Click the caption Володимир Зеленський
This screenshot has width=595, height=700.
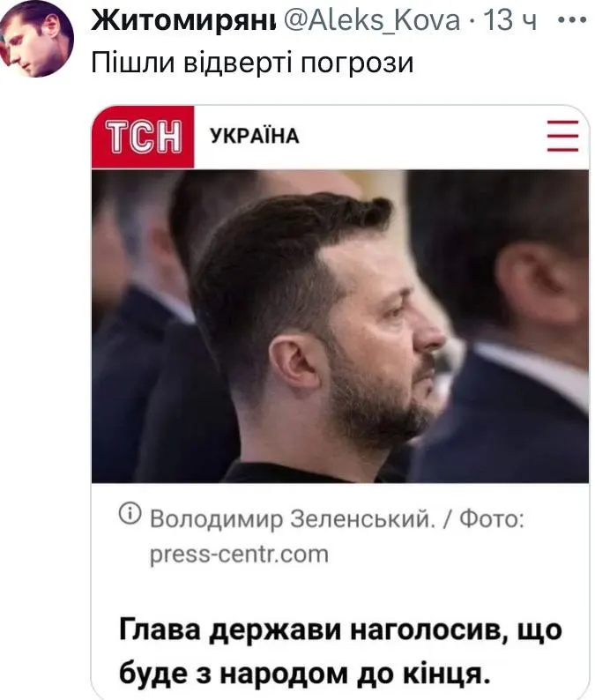tap(292, 519)
